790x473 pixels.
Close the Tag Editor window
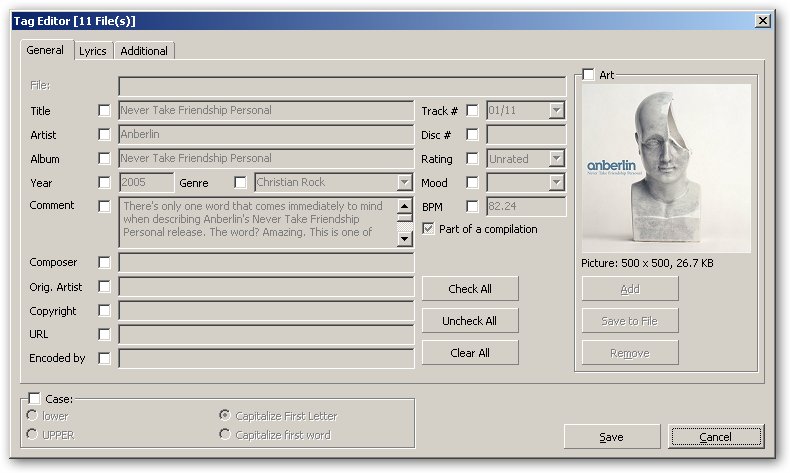coord(762,20)
